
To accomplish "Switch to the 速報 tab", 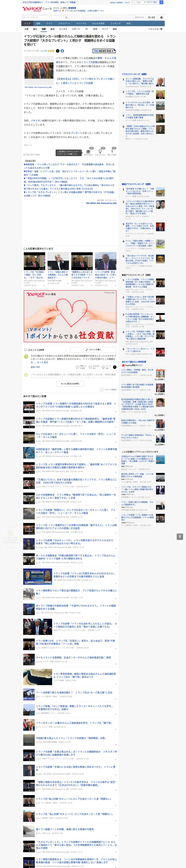I will tap(38, 23).
